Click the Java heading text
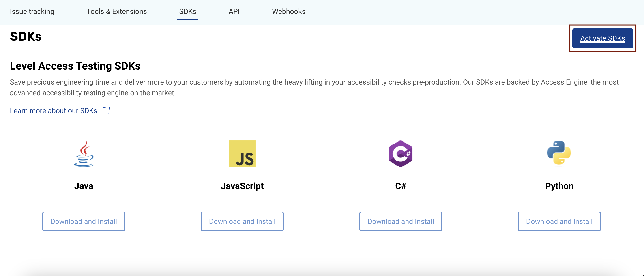644x276 pixels. click(x=84, y=186)
